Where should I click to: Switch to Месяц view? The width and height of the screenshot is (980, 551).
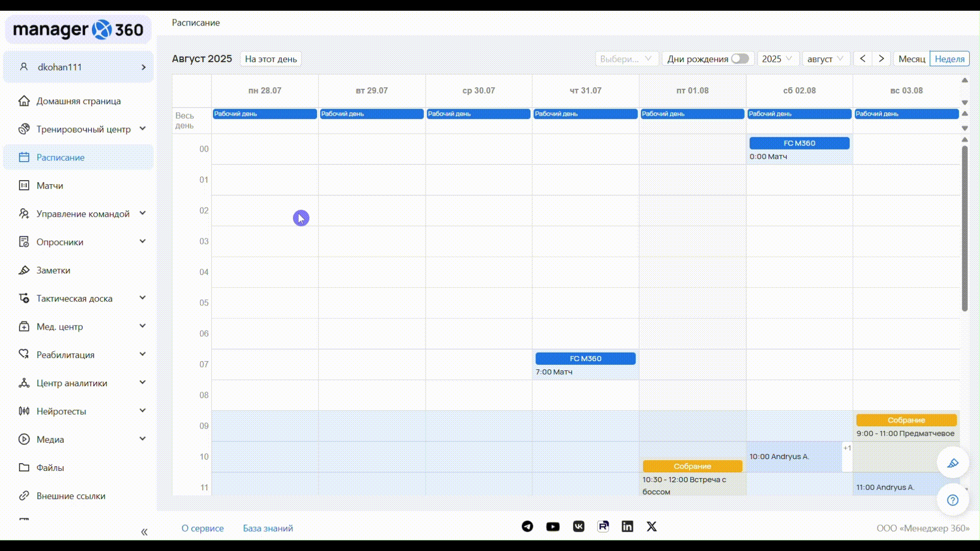(x=912, y=59)
